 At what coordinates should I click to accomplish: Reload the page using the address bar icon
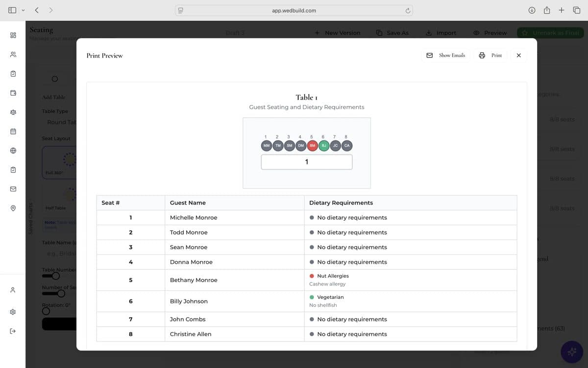407,10
